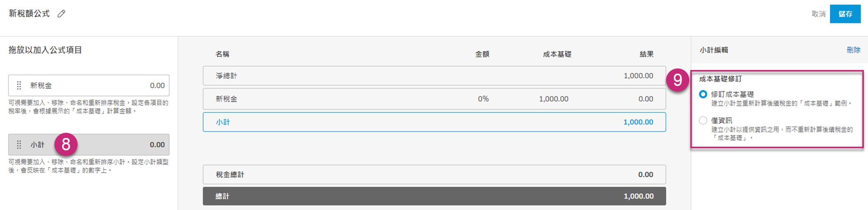Select the 新稅金 row in formula table

click(x=434, y=99)
